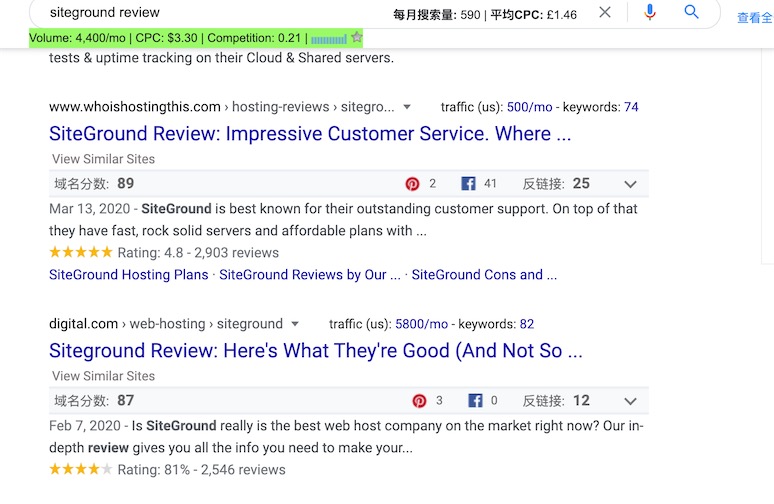The height and width of the screenshot is (504, 774).
Task: Click the 每月搜索量: 590 text
Action: [436, 15]
